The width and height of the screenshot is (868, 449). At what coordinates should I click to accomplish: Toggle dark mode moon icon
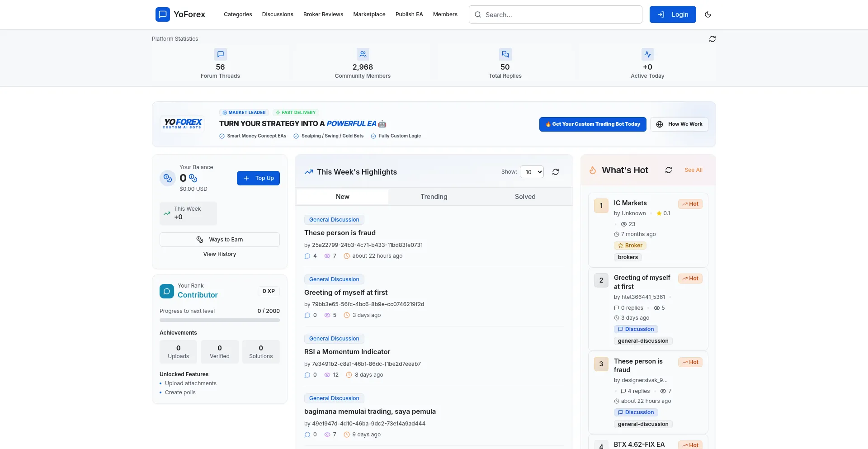[x=708, y=14]
